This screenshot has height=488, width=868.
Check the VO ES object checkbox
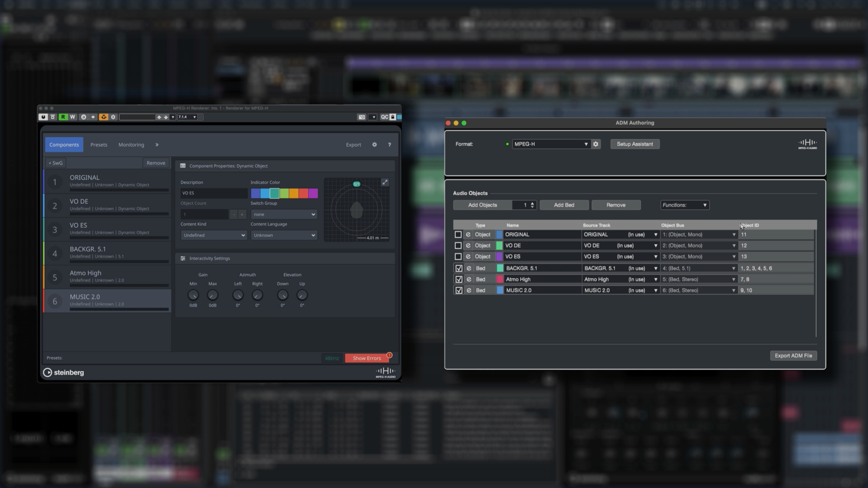coord(459,256)
